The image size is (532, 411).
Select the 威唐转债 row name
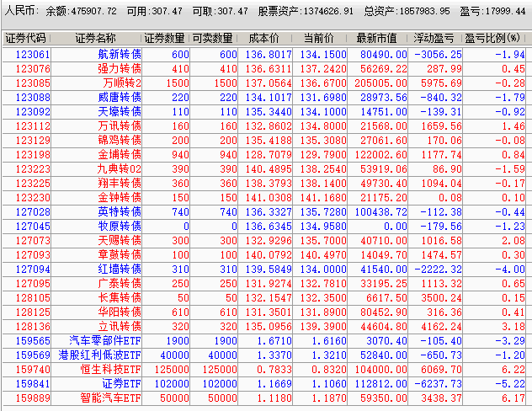(x=120, y=98)
